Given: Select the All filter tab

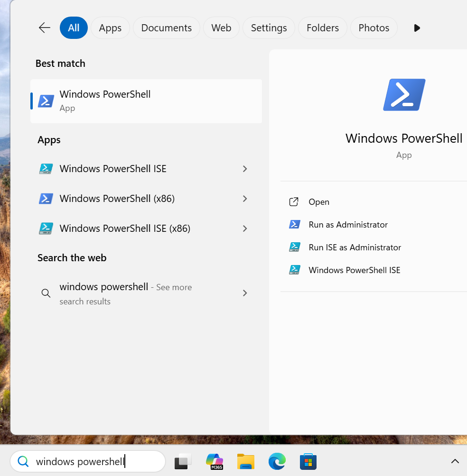Looking at the screenshot, I should pyautogui.click(x=74, y=28).
